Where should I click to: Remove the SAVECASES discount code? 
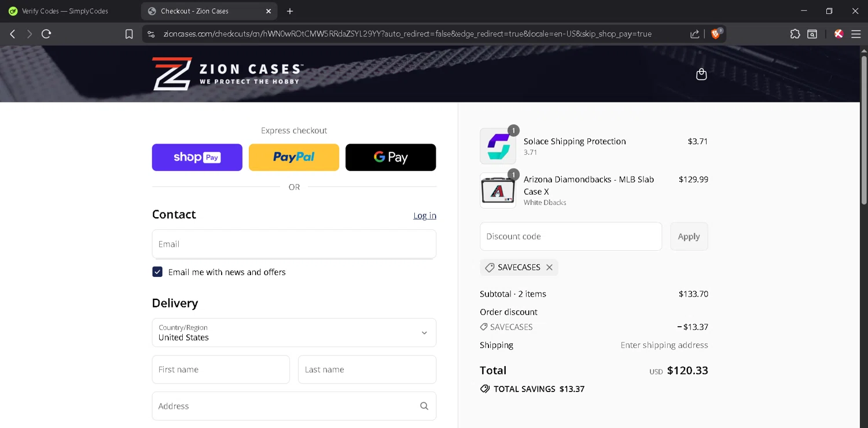(550, 267)
